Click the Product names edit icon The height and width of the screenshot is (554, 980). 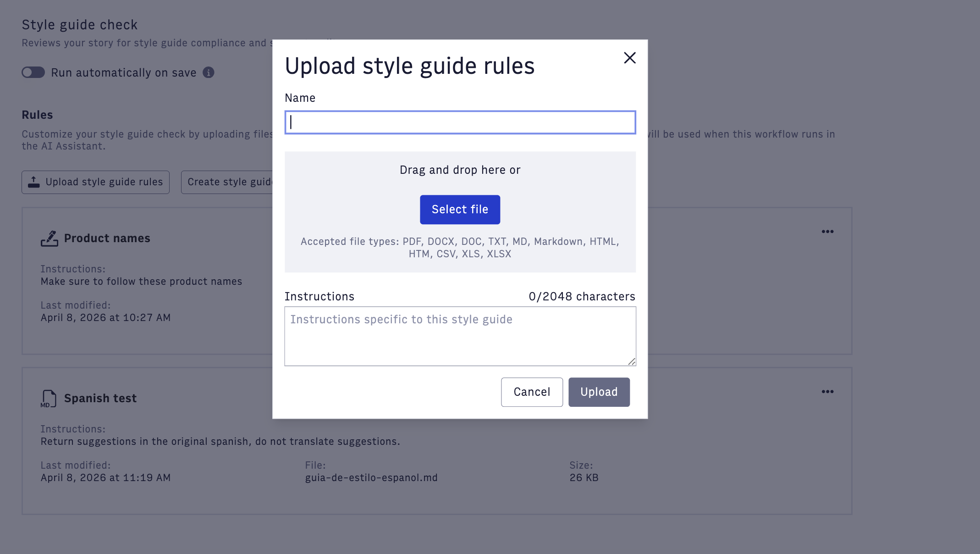click(49, 238)
